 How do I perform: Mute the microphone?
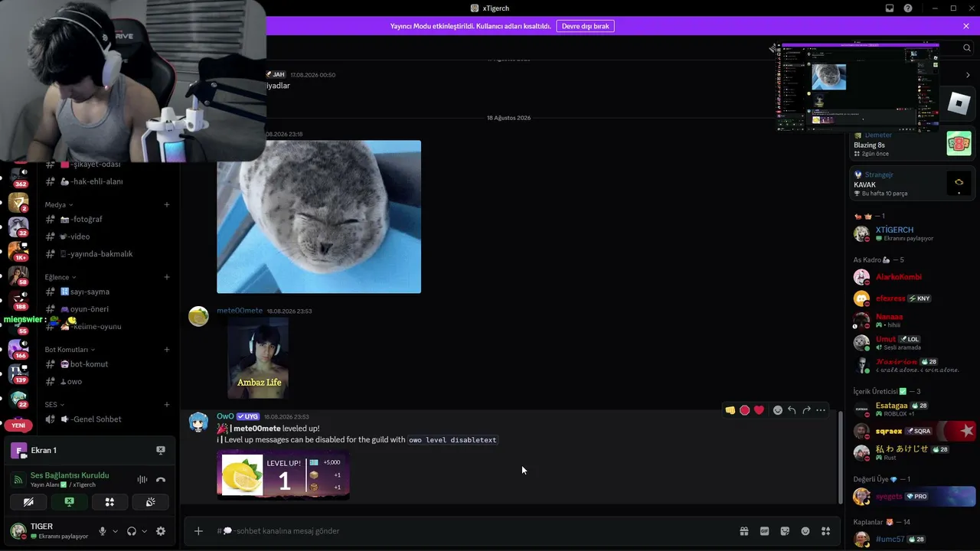coord(102,531)
